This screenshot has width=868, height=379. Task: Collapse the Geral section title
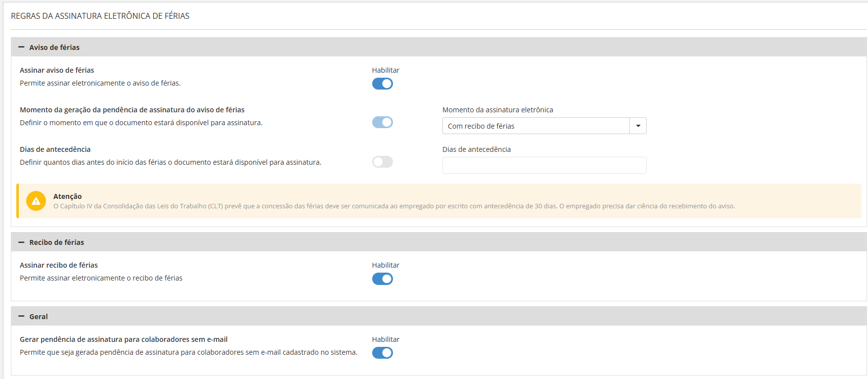click(x=39, y=317)
